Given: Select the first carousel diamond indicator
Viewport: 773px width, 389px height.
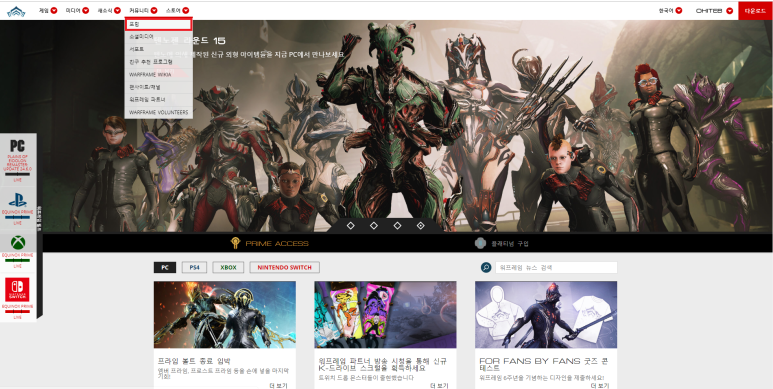Looking at the screenshot, I should [x=351, y=225].
